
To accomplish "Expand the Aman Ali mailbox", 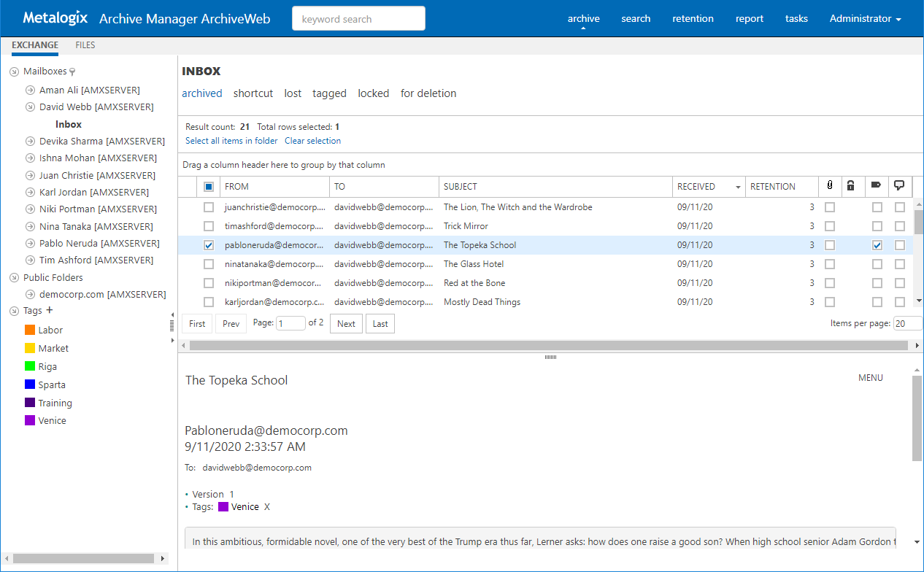I will [x=30, y=90].
